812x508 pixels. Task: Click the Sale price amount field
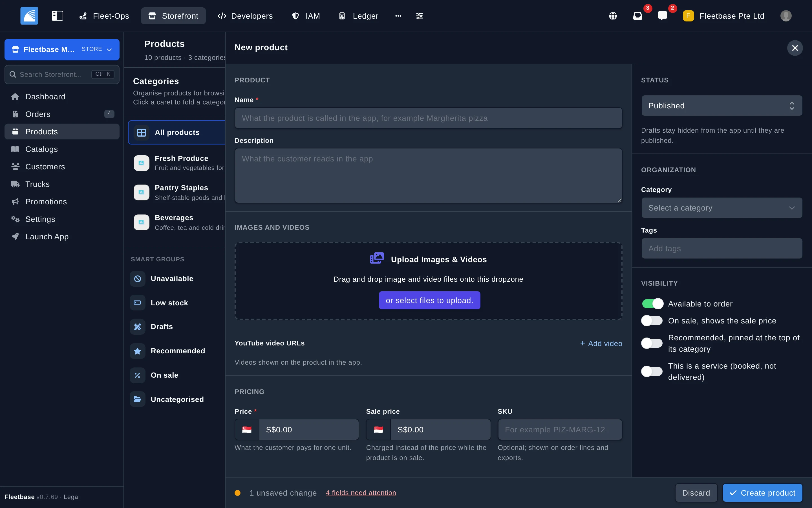tap(440, 430)
